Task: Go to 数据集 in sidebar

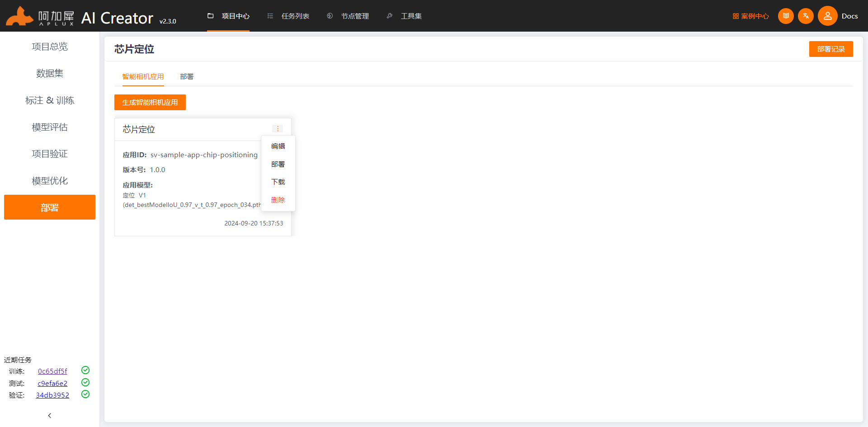Action: coord(50,73)
